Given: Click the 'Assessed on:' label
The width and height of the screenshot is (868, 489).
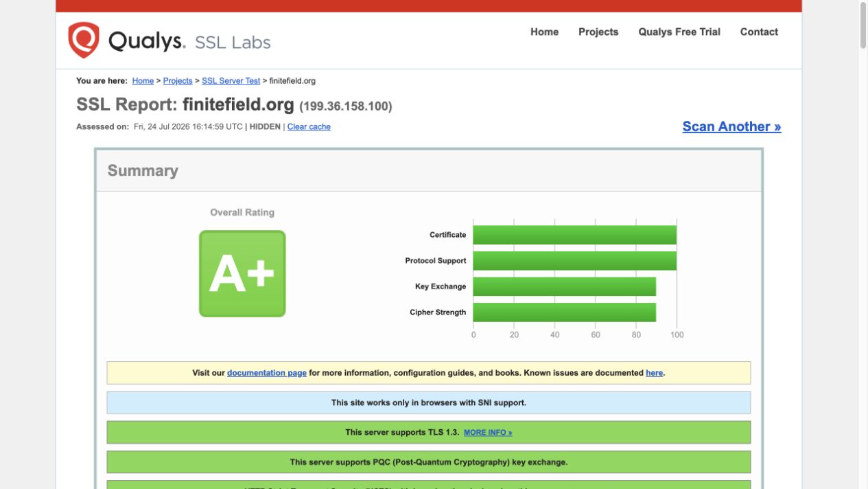Looking at the screenshot, I should coord(102,126).
